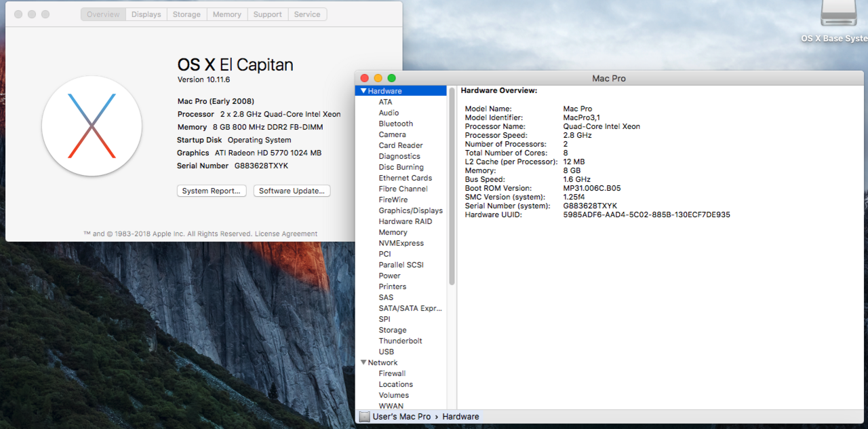This screenshot has width=868, height=429.
Task: Select Disc Burning in the sidebar
Action: tap(401, 167)
